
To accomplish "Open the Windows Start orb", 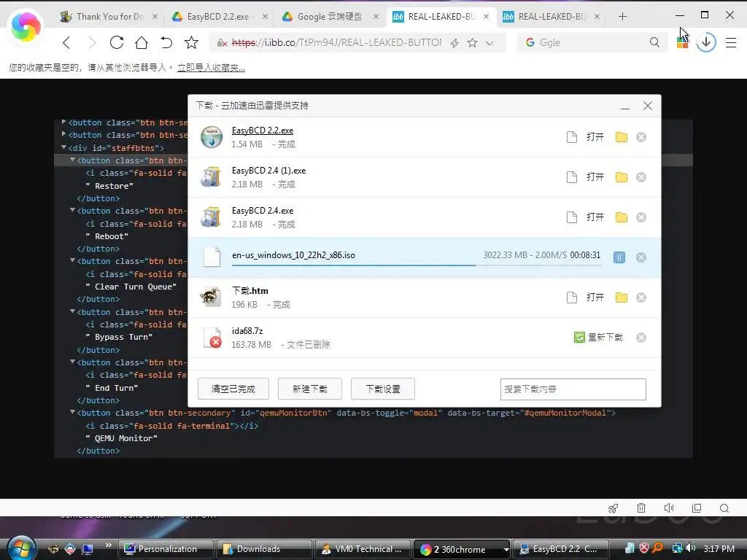I will pyautogui.click(x=21, y=548).
